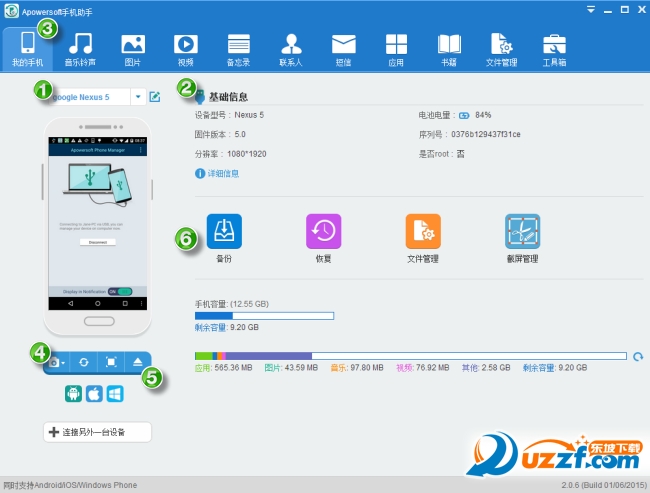Open the title bar dropdown menu arrow
Image resolution: width=650 pixels, height=493 pixels.
591,10
